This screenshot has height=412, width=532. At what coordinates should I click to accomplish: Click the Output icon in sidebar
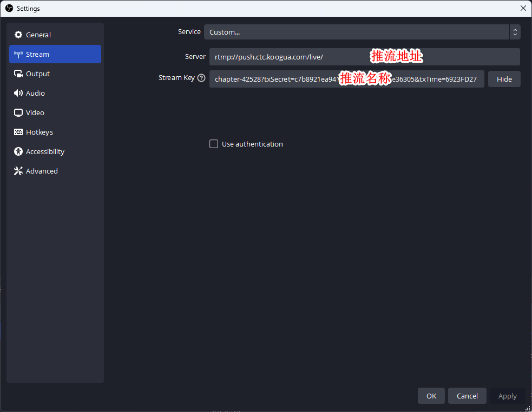pos(18,74)
